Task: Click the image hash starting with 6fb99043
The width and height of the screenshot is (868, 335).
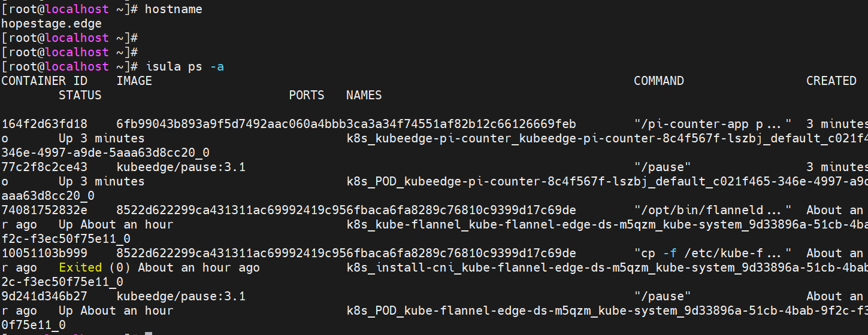Action: tap(346, 124)
